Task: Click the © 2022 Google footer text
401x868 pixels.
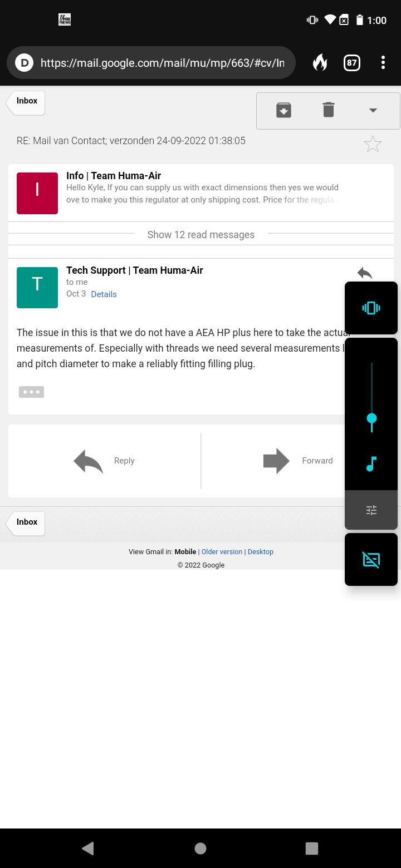Action: tap(201, 565)
